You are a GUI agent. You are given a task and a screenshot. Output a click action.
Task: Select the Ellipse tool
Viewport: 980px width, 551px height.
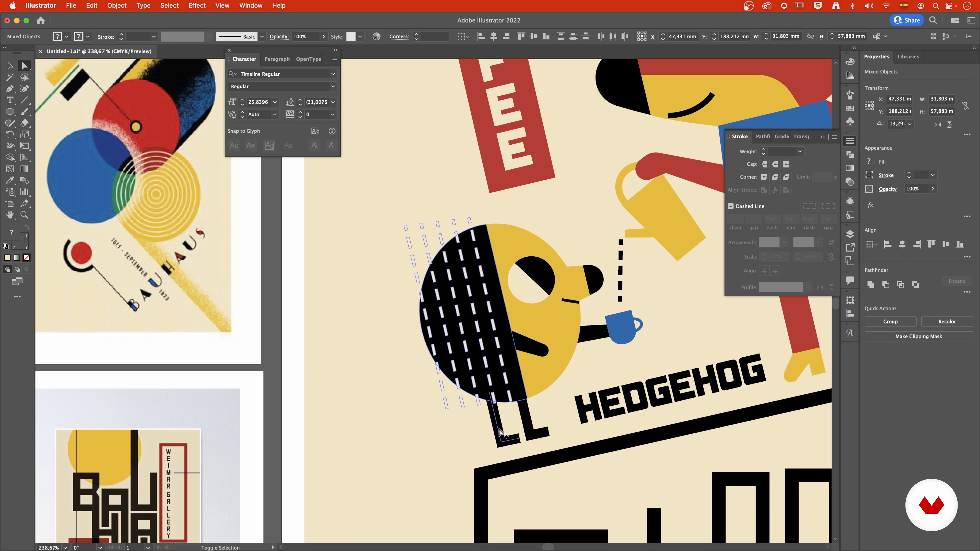10,112
